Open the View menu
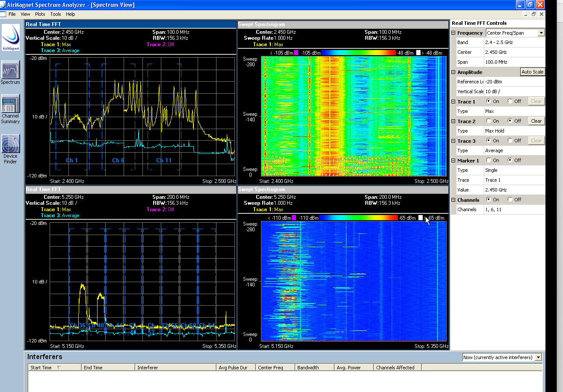563x392 pixels. [x=25, y=14]
